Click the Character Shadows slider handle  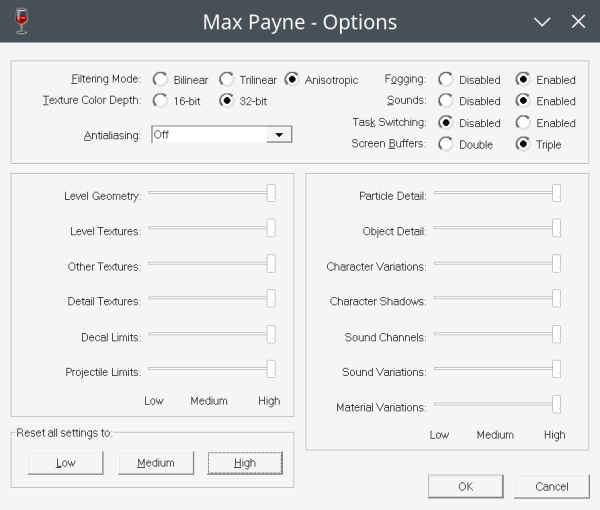coord(556,298)
